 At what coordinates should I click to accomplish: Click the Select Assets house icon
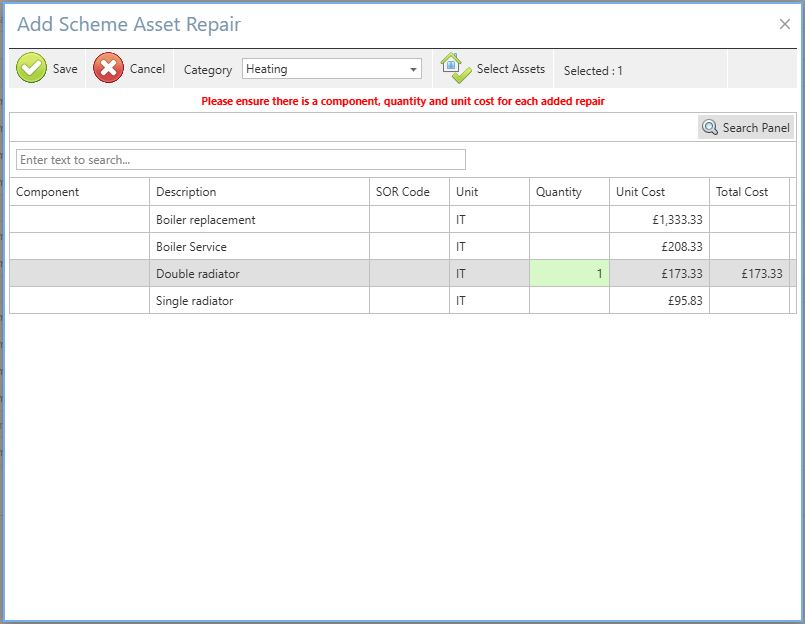[x=456, y=68]
